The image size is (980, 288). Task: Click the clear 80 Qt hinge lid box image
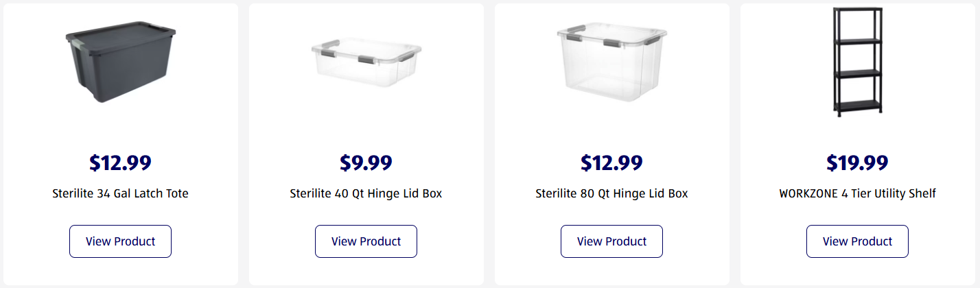point(611,60)
